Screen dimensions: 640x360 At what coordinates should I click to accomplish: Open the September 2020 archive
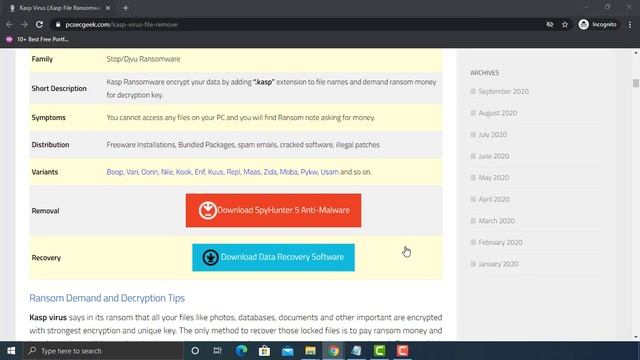[503, 91]
